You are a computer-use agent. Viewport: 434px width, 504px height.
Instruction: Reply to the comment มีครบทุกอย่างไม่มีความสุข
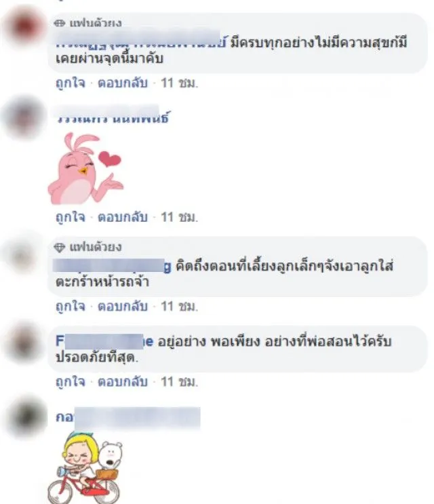pos(122,83)
